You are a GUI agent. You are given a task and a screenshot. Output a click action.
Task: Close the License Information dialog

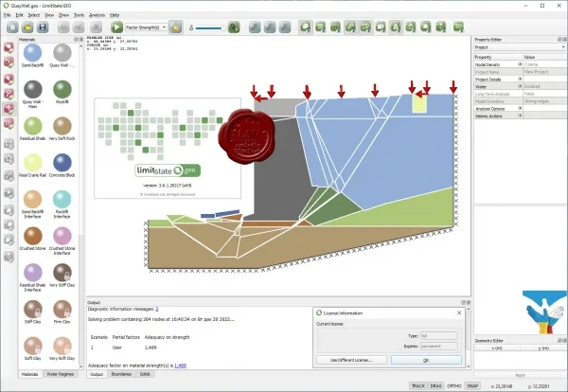459,312
